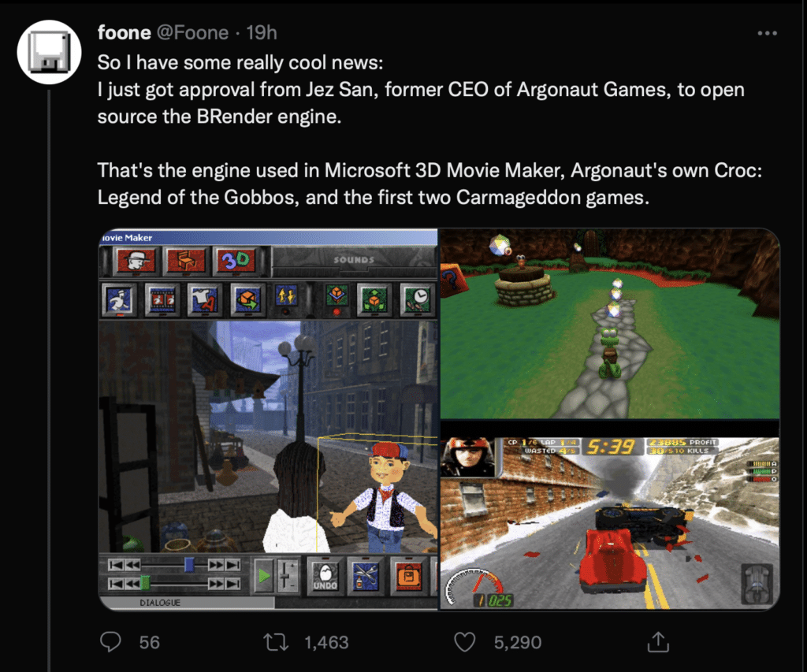The image size is (807, 672).
Task: Open the share tweet icon
Action: (658, 642)
